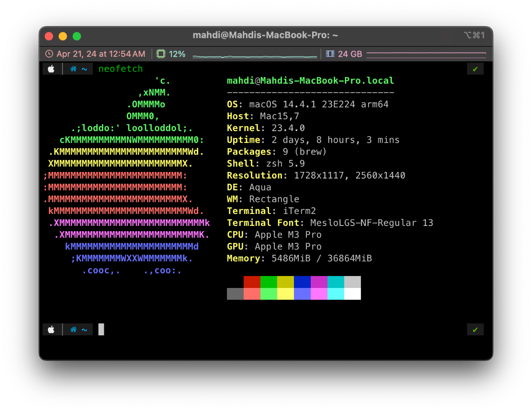Click the Kernel value 23.4.0
This screenshot has width=532, height=412.
[288, 128]
